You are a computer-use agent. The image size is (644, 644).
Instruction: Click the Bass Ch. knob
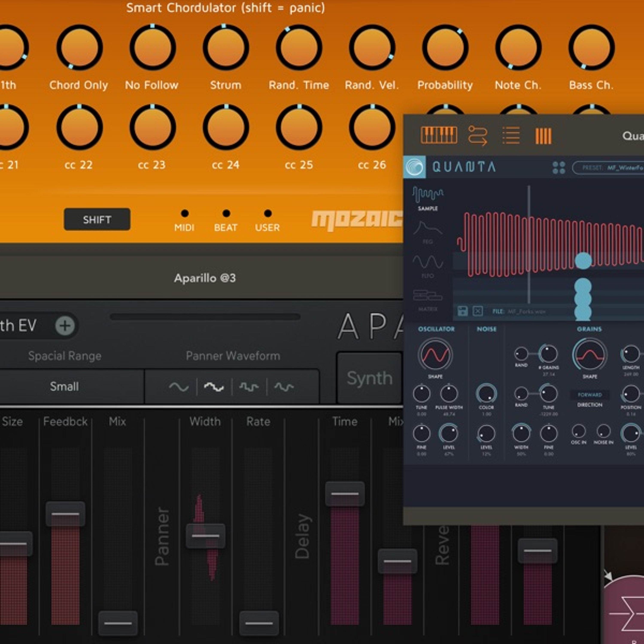tap(592, 47)
